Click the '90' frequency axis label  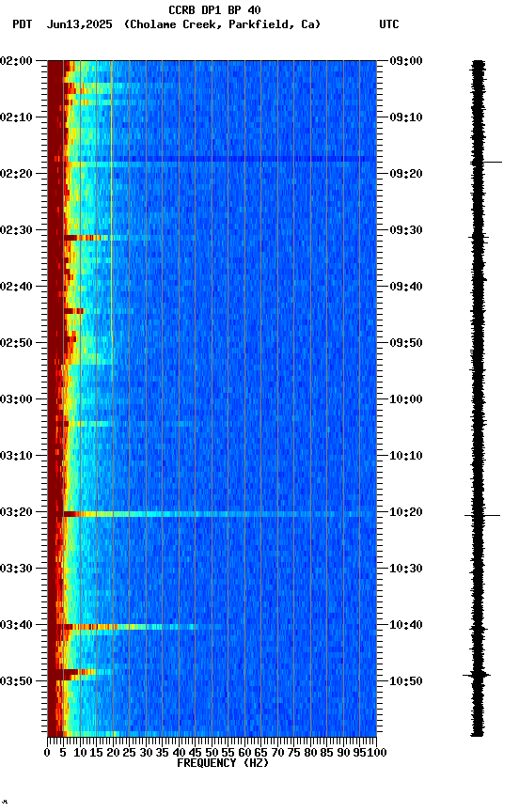pos(343,754)
